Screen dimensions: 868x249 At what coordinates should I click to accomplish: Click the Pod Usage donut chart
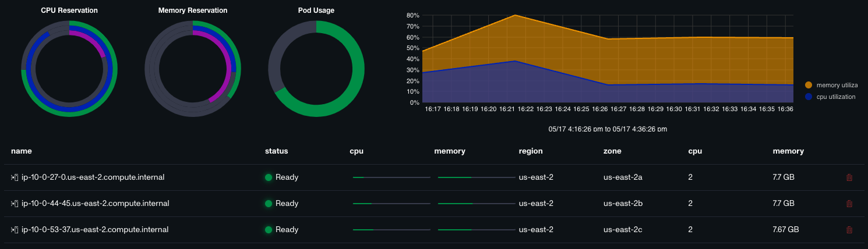316,69
